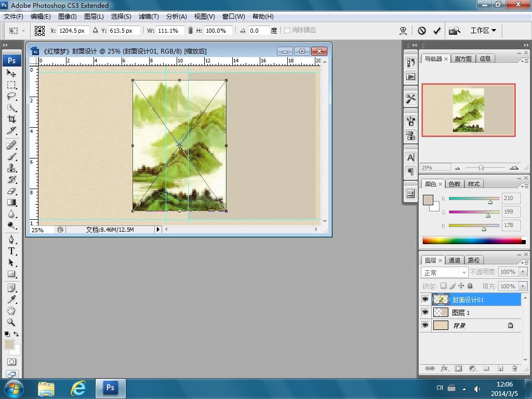Toggle lock all for the layer
532x399 pixels.
coord(470,286)
